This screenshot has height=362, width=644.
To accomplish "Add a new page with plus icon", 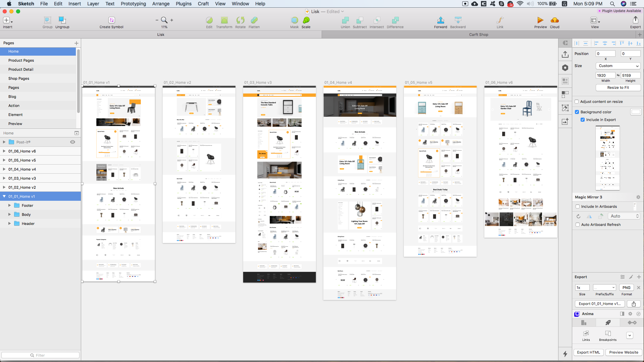I will (76, 43).
